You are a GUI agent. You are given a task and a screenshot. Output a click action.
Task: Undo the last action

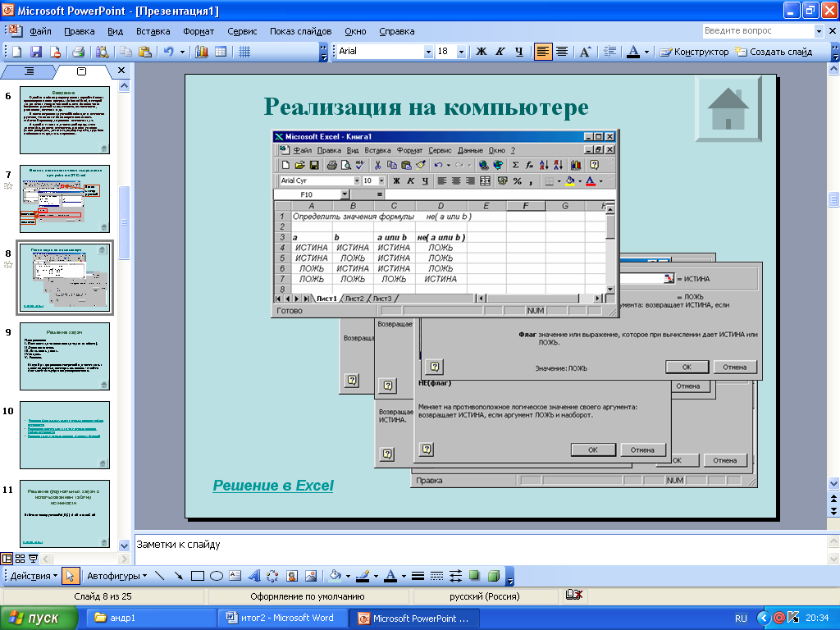[x=169, y=52]
